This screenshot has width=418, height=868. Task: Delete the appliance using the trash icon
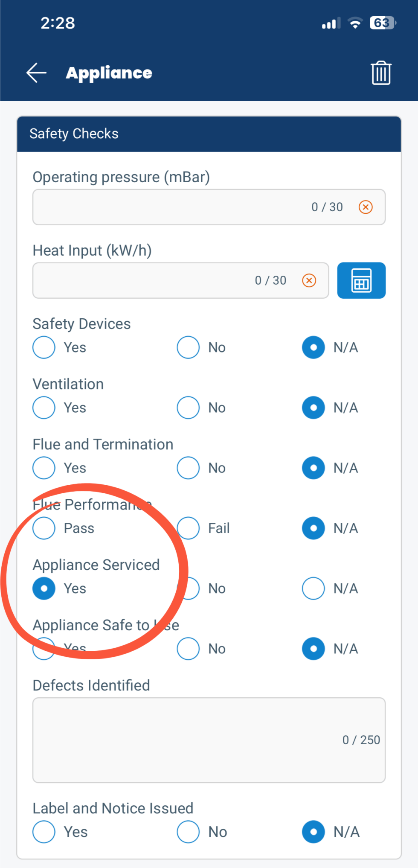pos(381,73)
